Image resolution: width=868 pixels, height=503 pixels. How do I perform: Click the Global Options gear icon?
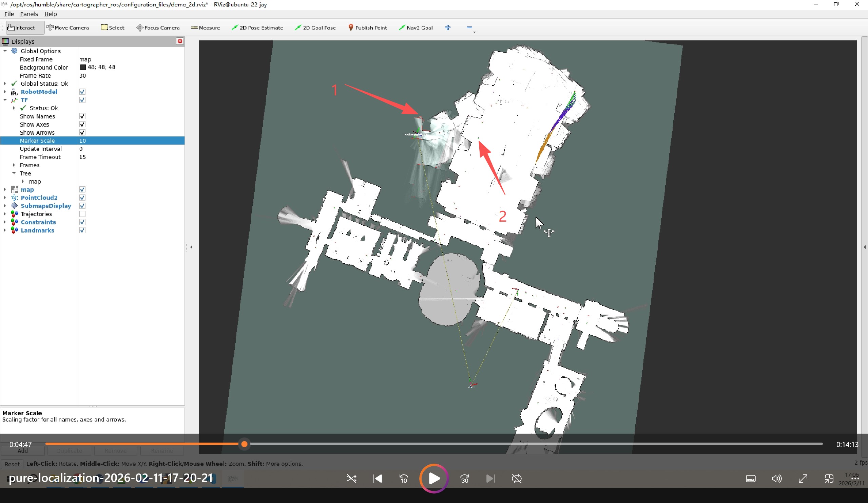coord(14,51)
